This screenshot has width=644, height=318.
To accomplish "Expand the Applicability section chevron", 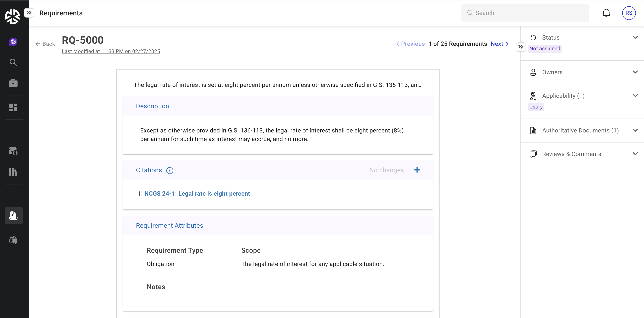I will (635, 96).
